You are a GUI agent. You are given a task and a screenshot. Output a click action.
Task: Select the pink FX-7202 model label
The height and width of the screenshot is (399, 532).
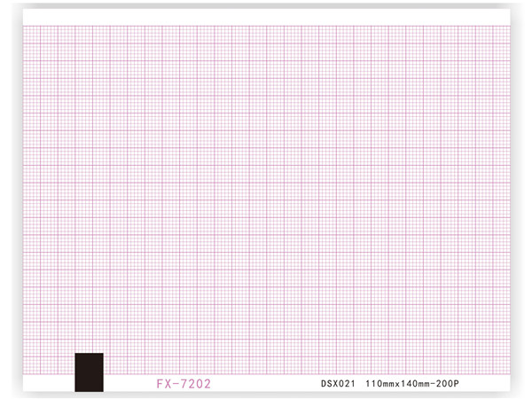tap(184, 384)
